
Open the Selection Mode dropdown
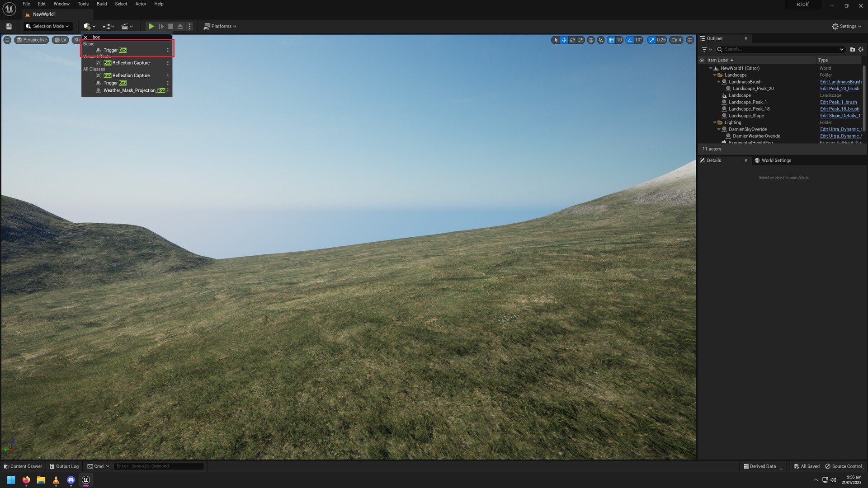47,26
